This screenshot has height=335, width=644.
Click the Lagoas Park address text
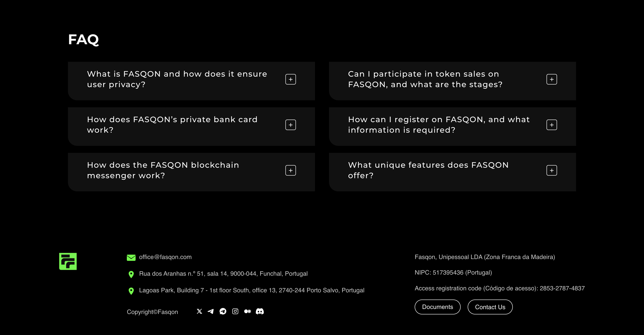[x=252, y=290]
